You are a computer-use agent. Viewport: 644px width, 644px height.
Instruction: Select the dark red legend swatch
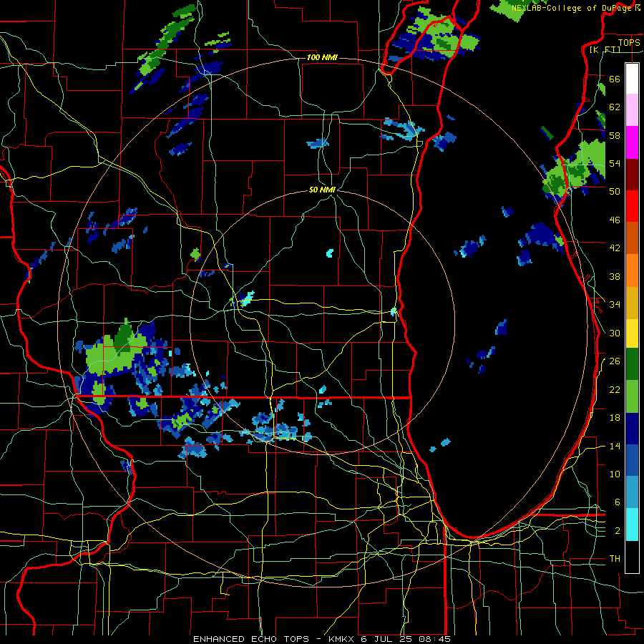(x=632, y=175)
